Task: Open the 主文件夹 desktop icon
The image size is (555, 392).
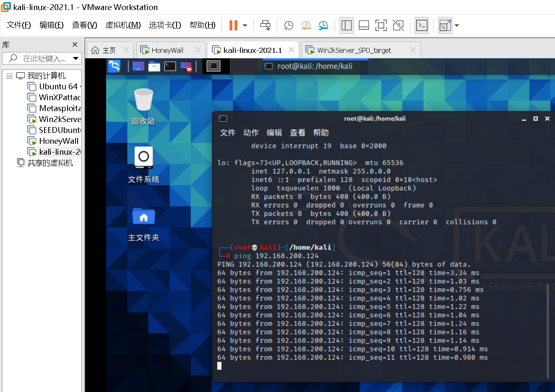Action: coord(143,224)
